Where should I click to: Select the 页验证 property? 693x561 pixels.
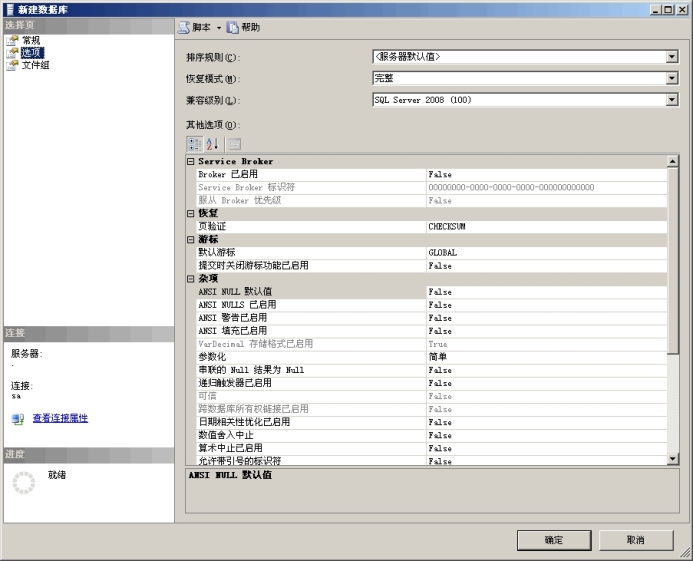[x=311, y=226]
